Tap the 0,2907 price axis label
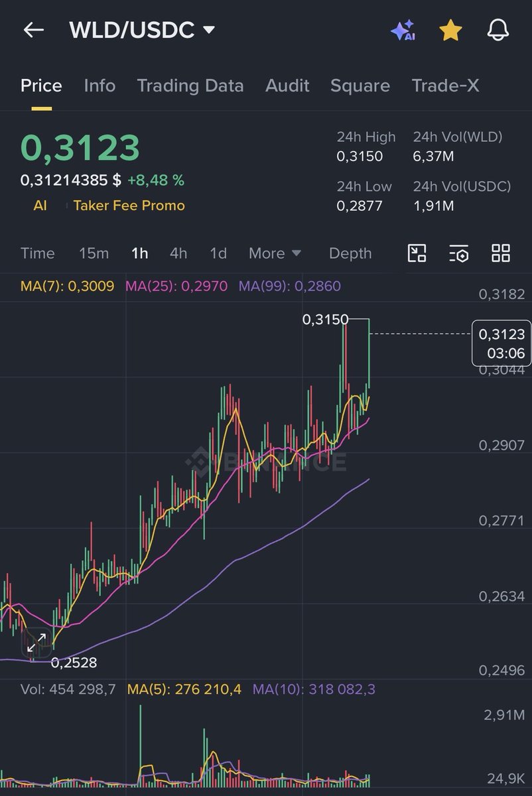Viewport: 532px width, 796px height. [501, 445]
